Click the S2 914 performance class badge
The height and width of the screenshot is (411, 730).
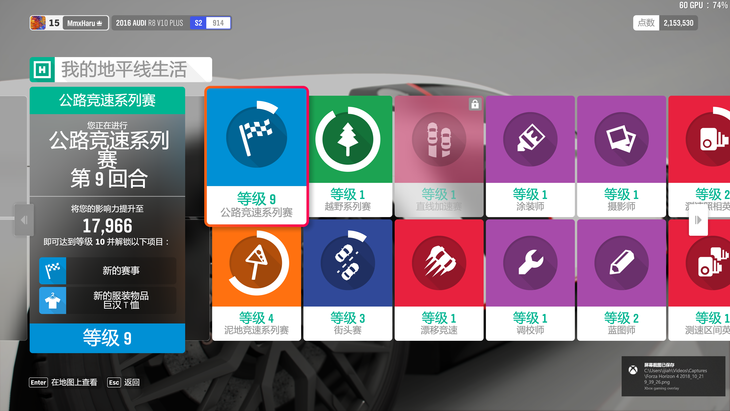pos(211,23)
